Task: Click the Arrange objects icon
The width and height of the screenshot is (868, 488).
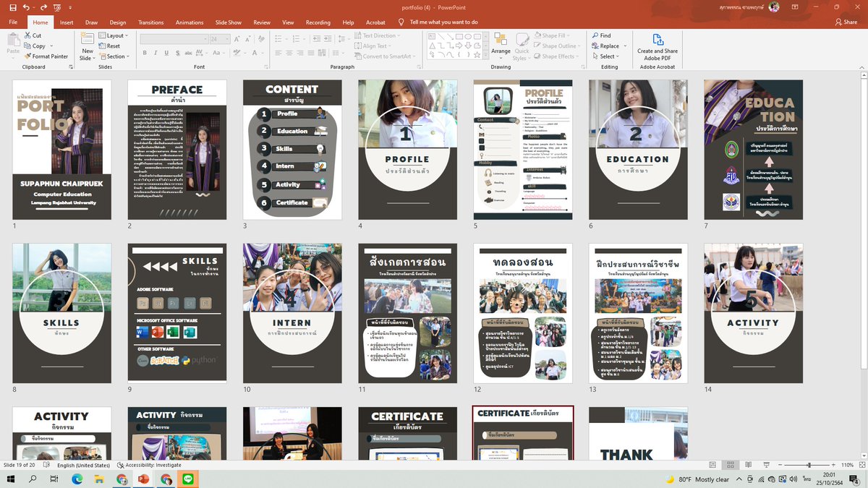Action: point(501,39)
